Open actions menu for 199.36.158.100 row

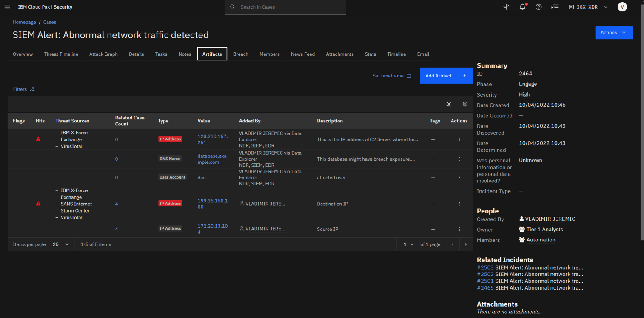coord(459,204)
